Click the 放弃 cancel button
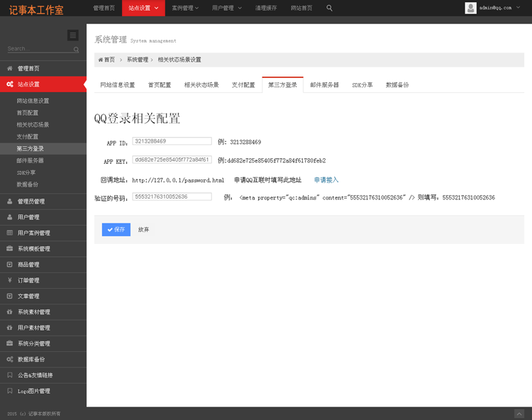This screenshot has height=420, width=532. click(143, 230)
